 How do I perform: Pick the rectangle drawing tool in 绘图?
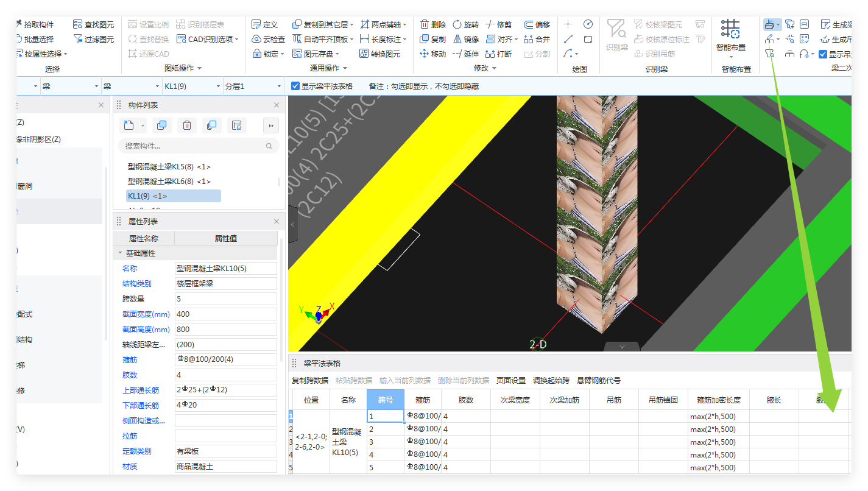point(588,39)
